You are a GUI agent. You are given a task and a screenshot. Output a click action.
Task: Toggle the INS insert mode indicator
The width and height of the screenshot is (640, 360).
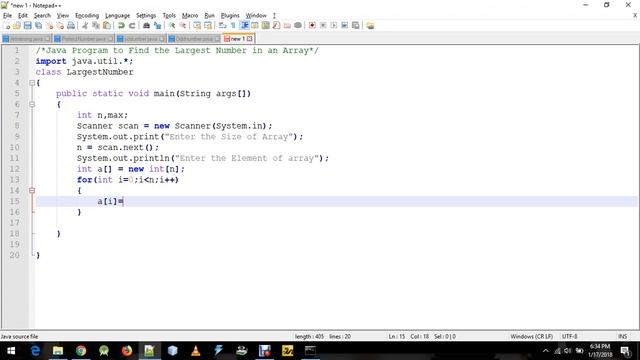coord(622,337)
